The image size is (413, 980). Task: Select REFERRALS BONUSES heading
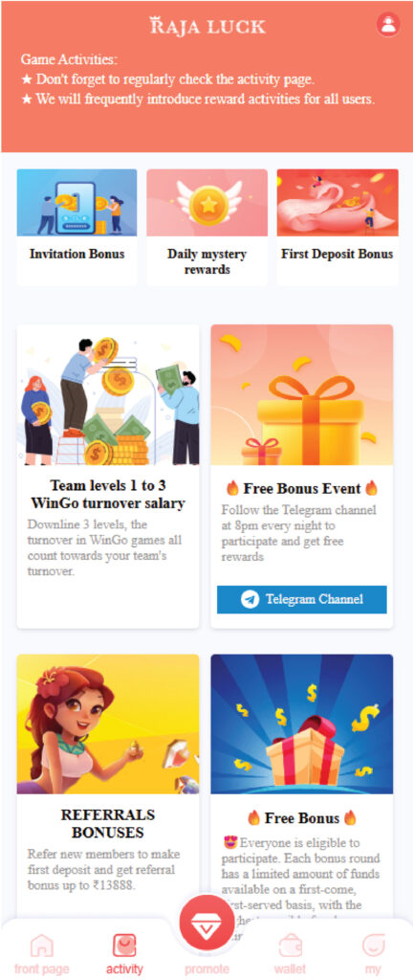108,823
